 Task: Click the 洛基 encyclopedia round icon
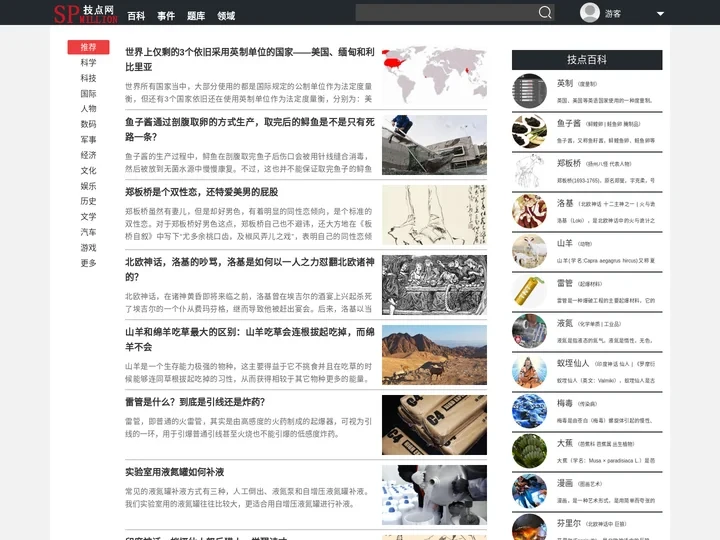[529, 211]
